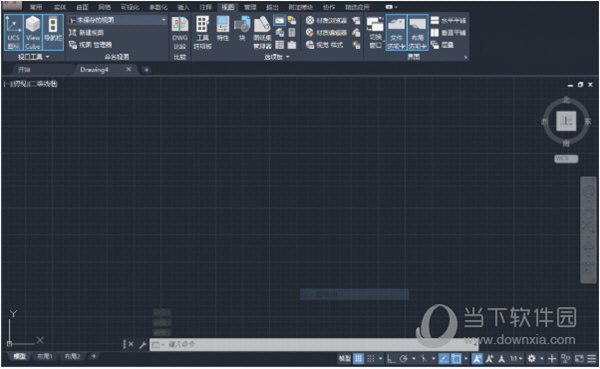Tile windows horizontally
The width and height of the screenshot is (600, 369).
click(x=448, y=20)
